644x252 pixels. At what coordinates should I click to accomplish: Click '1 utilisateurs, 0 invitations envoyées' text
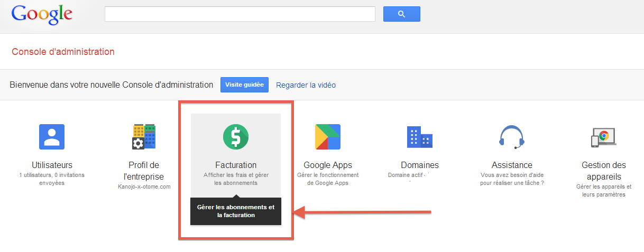52,179
